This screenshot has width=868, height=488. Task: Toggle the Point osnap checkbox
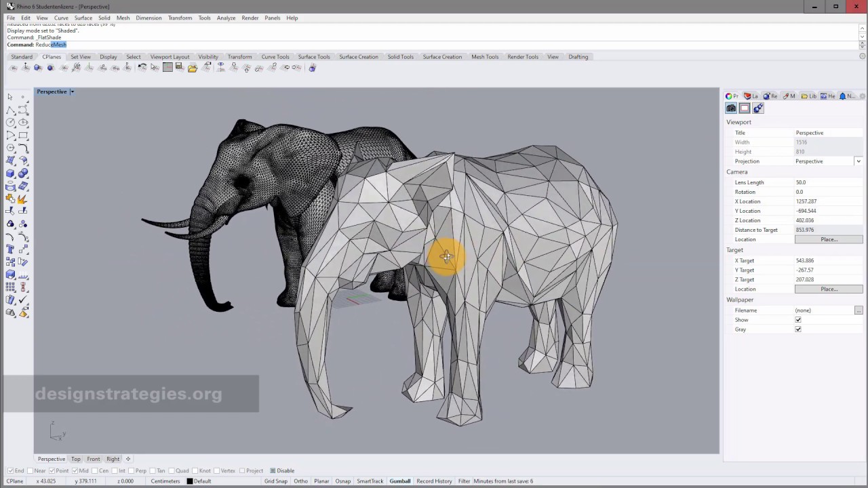click(x=52, y=470)
